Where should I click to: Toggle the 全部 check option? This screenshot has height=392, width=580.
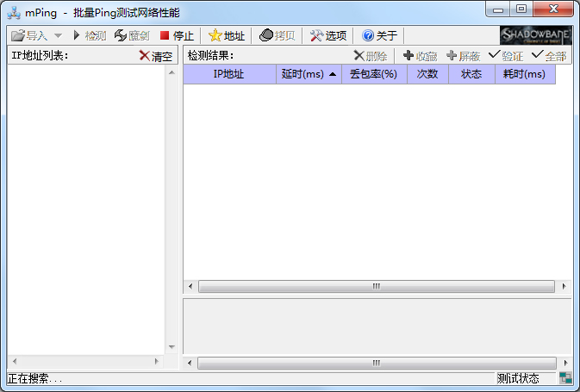click(x=549, y=56)
